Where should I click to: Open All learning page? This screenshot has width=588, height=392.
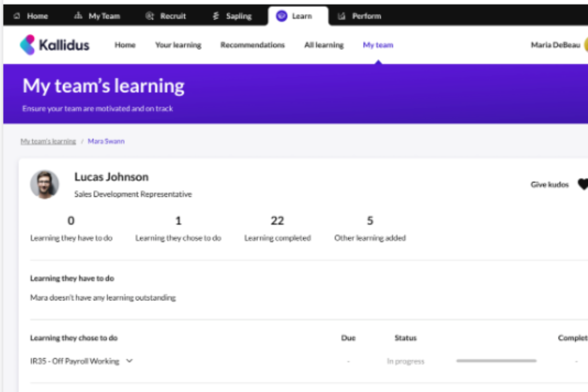(324, 45)
